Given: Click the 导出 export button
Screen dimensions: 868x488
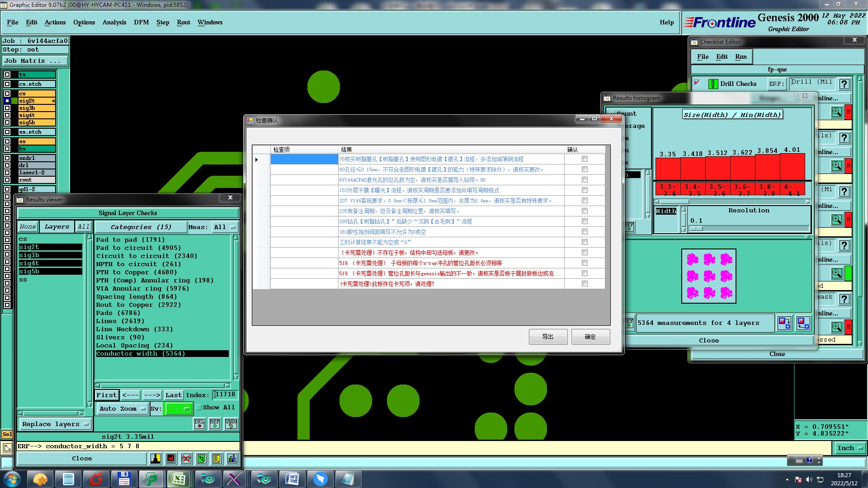Looking at the screenshot, I should pos(547,337).
